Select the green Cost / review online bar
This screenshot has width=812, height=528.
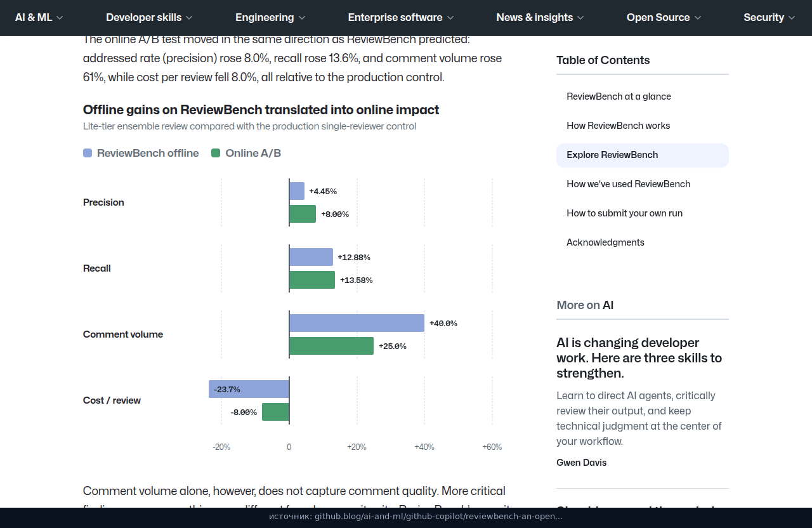[x=276, y=412]
